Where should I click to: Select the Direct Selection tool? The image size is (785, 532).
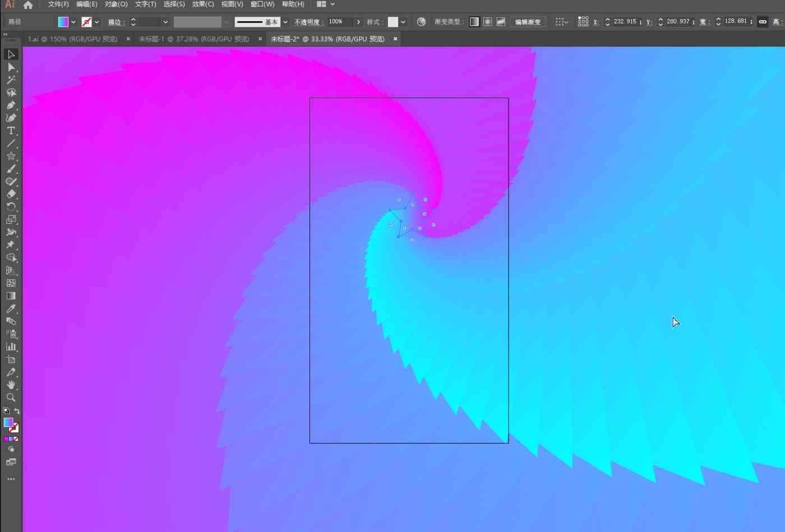[11, 67]
